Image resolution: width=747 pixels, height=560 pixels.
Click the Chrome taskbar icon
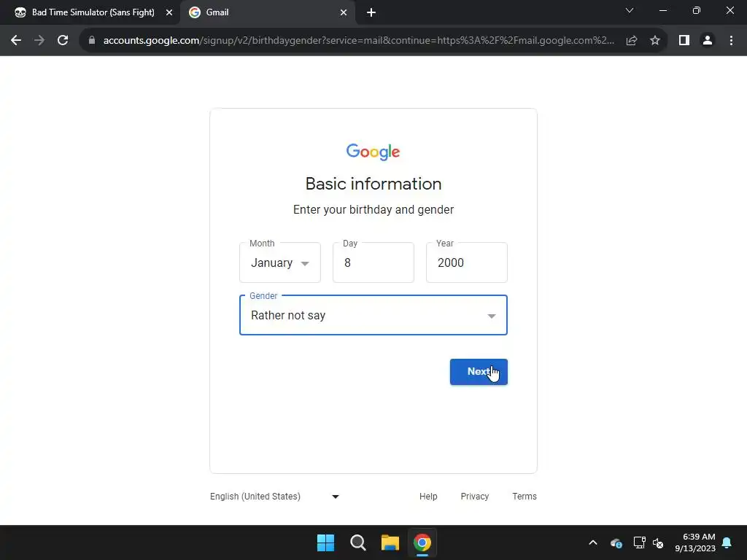coord(422,542)
